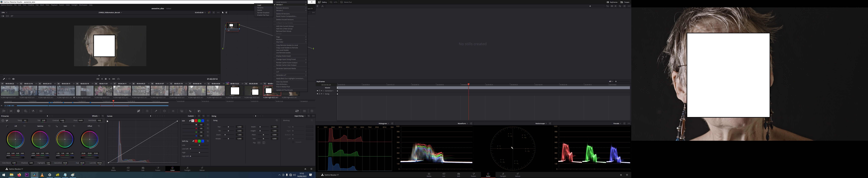Pick white point for Gain
The height and width of the screenshot is (178, 868).
tap(56, 126)
